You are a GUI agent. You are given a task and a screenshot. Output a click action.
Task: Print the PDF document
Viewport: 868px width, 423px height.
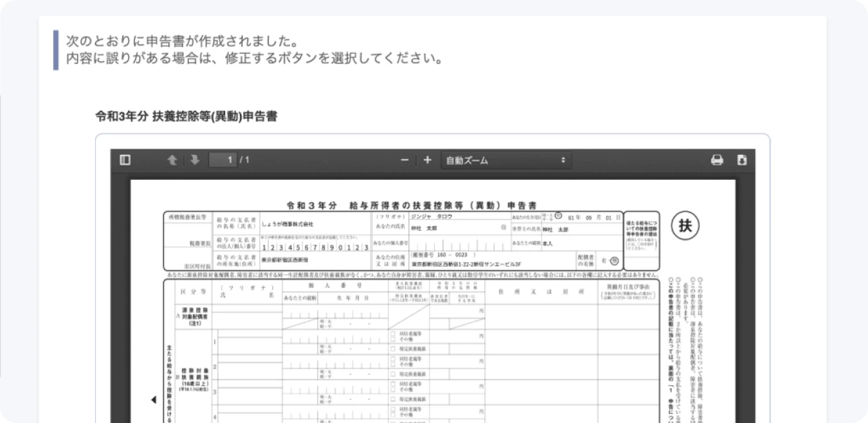click(x=717, y=160)
